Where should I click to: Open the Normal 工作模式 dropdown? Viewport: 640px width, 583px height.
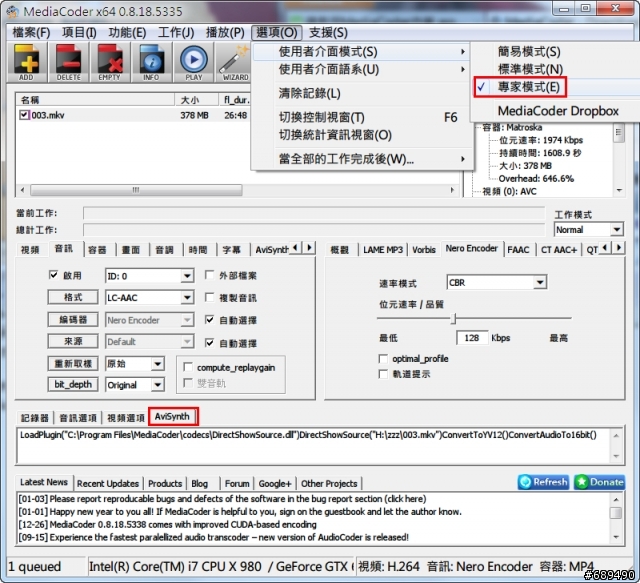point(617,229)
